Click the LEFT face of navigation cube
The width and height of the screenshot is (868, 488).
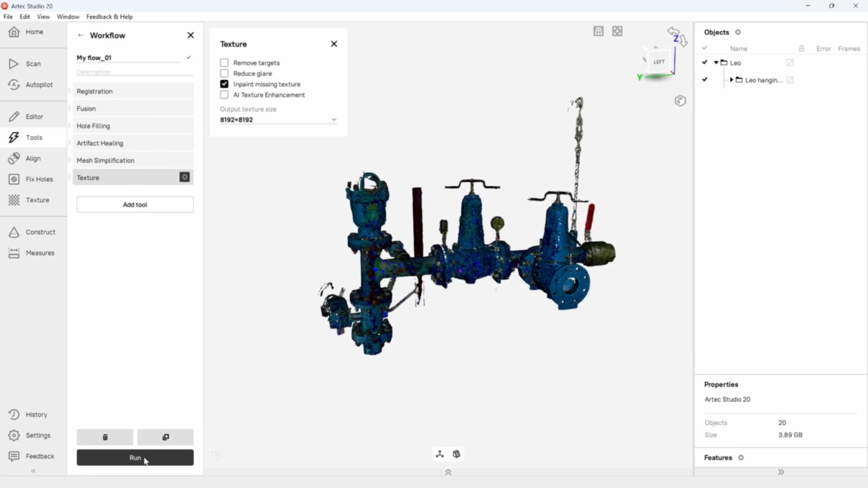tap(659, 61)
